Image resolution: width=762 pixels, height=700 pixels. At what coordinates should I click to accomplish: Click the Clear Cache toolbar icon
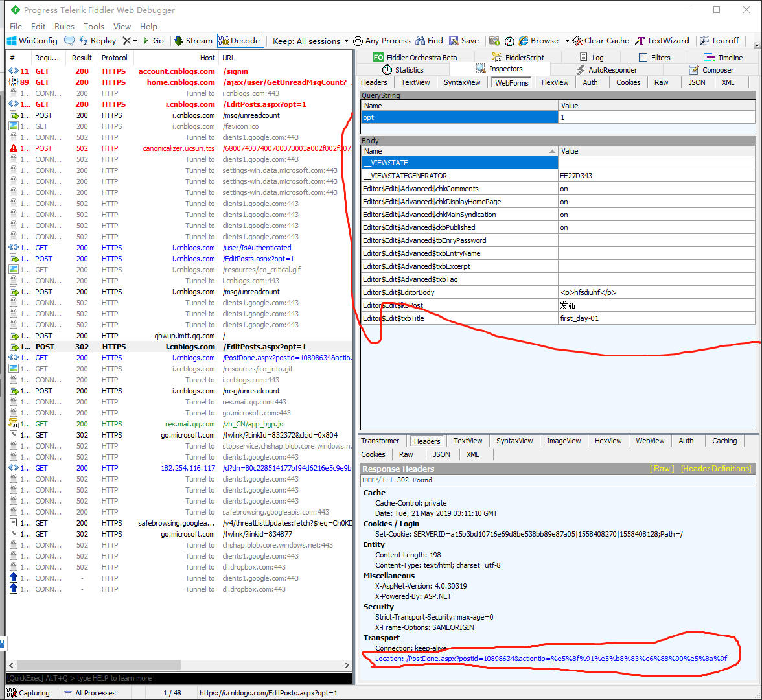[601, 41]
